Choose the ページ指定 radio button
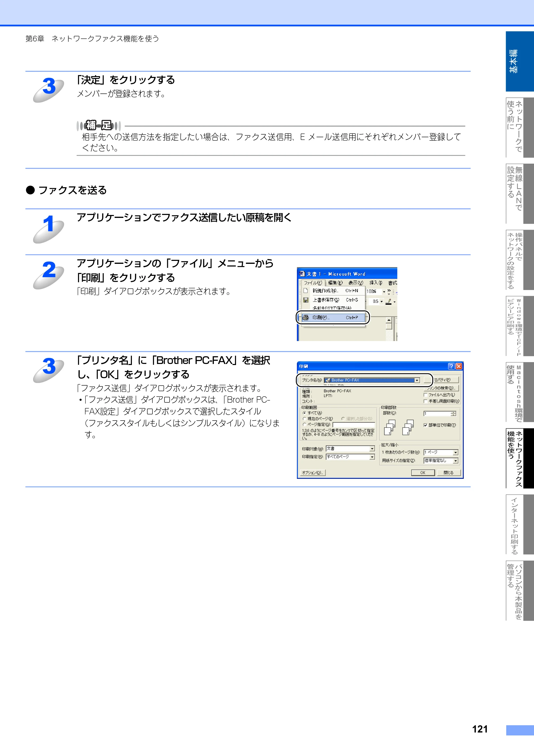 304,425
